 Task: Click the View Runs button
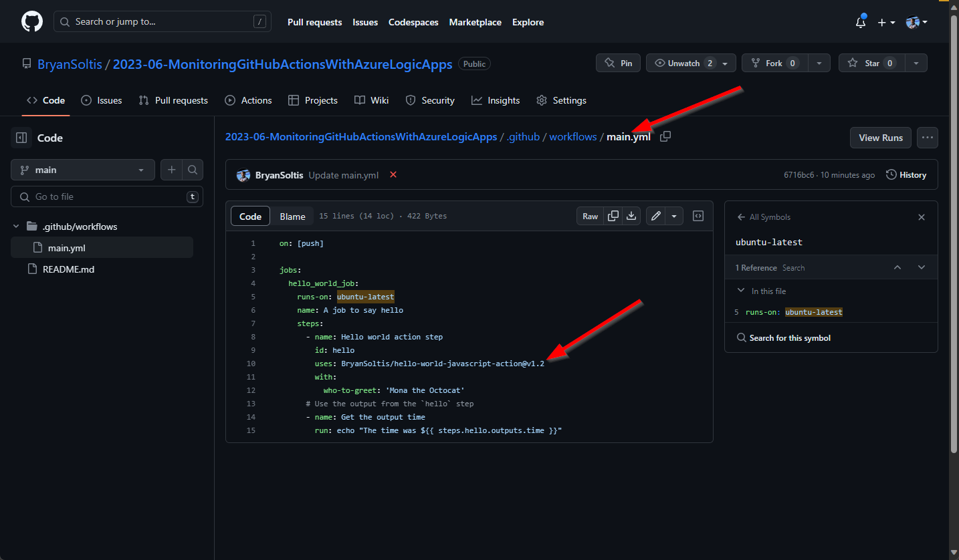point(880,138)
